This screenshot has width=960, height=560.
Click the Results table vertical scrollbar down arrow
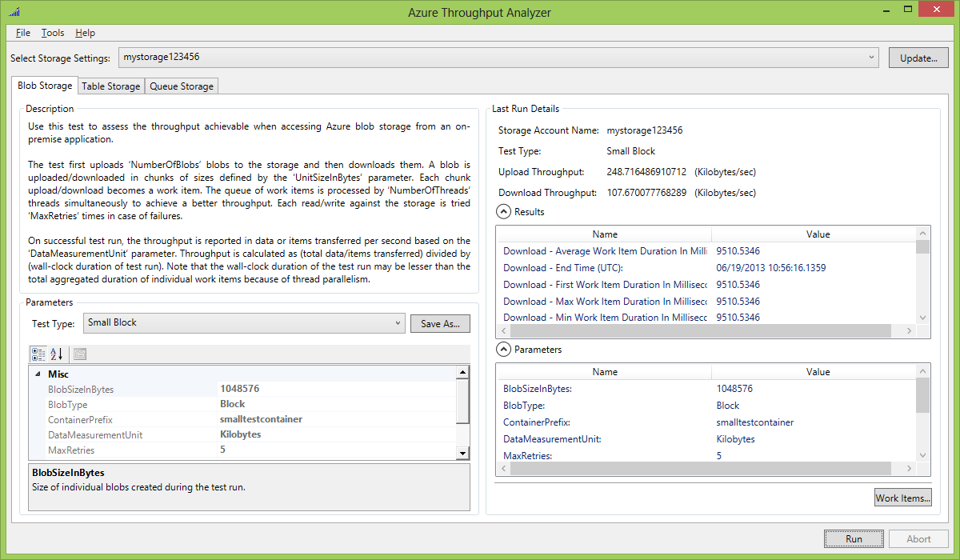point(922,317)
